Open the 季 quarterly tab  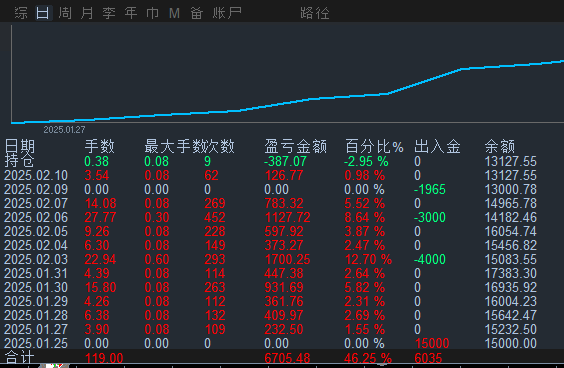coord(109,13)
